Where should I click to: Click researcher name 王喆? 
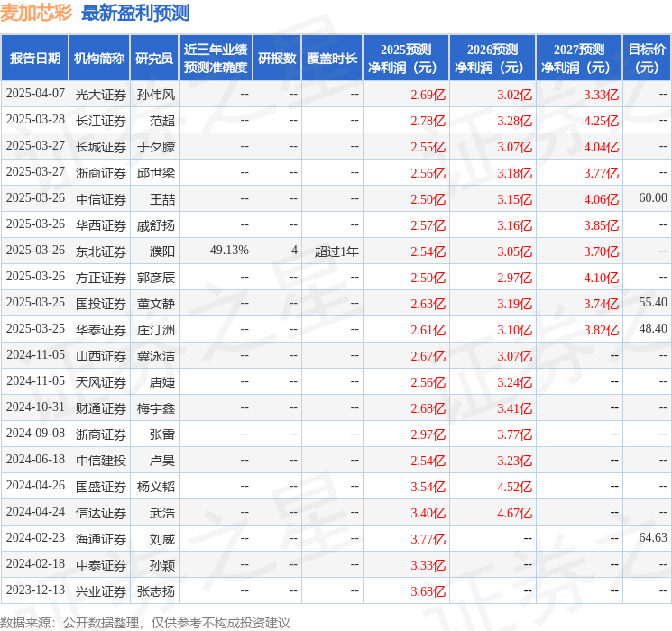tap(162, 199)
